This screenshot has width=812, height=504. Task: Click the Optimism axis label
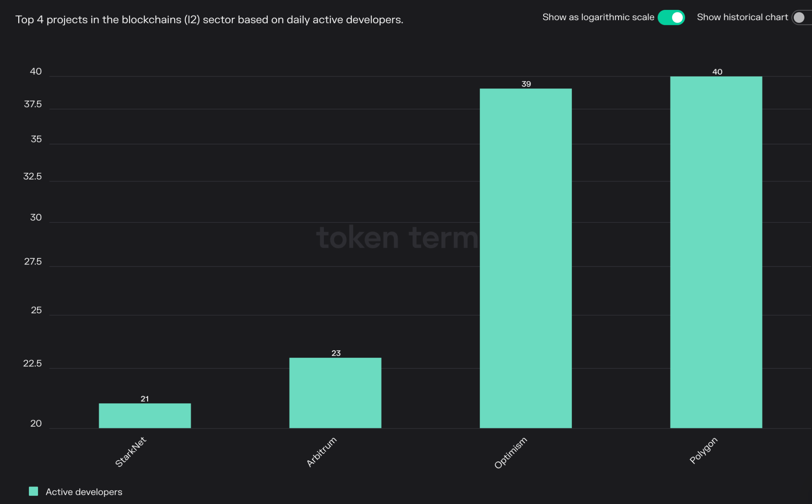pos(511,452)
